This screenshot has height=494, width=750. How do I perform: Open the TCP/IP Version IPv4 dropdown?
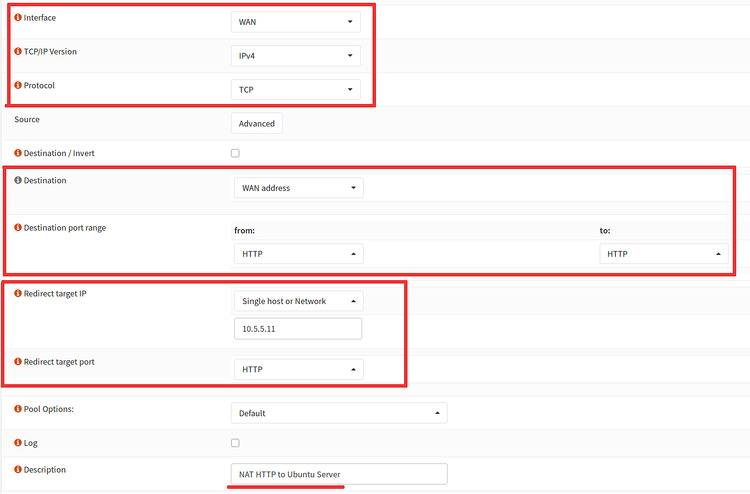pyautogui.click(x=295, y=56)
